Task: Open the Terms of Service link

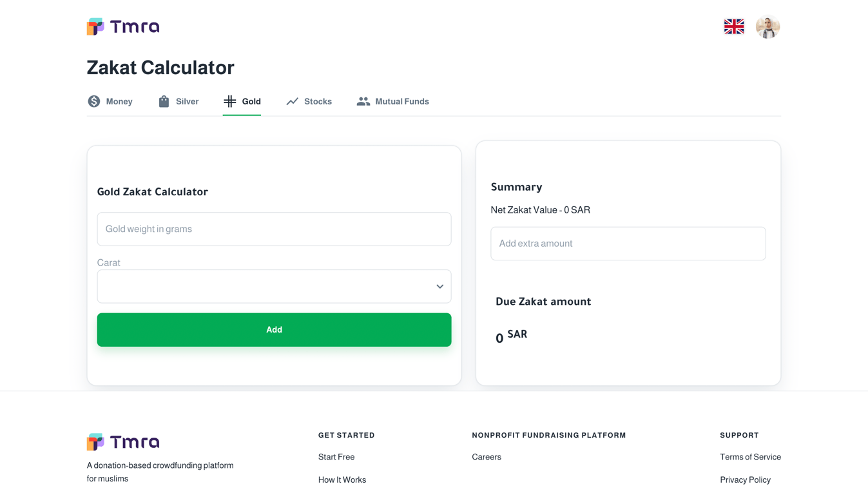Action: click(750, 457)
